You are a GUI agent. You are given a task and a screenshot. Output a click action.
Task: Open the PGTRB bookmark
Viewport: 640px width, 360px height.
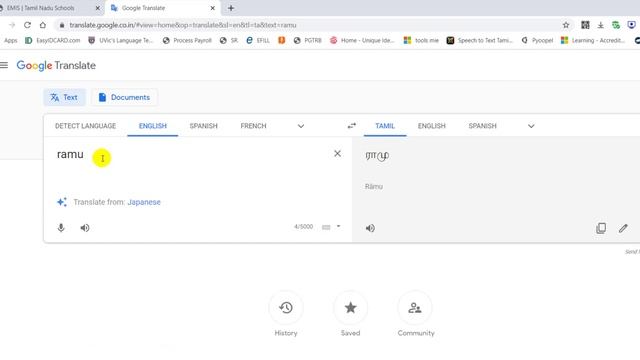tap(308, 40)
